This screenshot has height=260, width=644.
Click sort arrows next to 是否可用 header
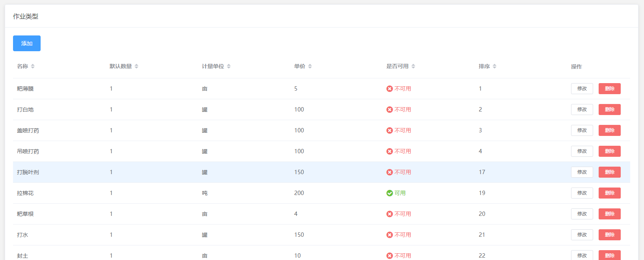click(413, 66)
